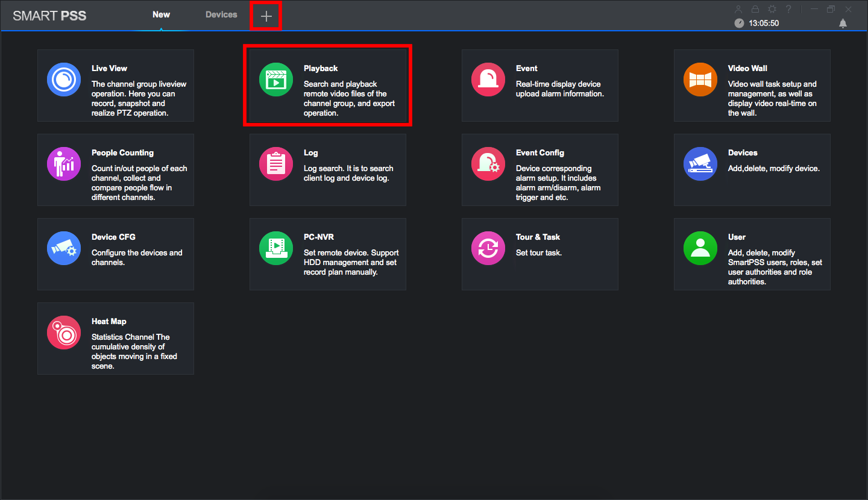Click 'Set tour task.' description
The width and height of the screenshot is (868, 500).
tap(539, 252)
